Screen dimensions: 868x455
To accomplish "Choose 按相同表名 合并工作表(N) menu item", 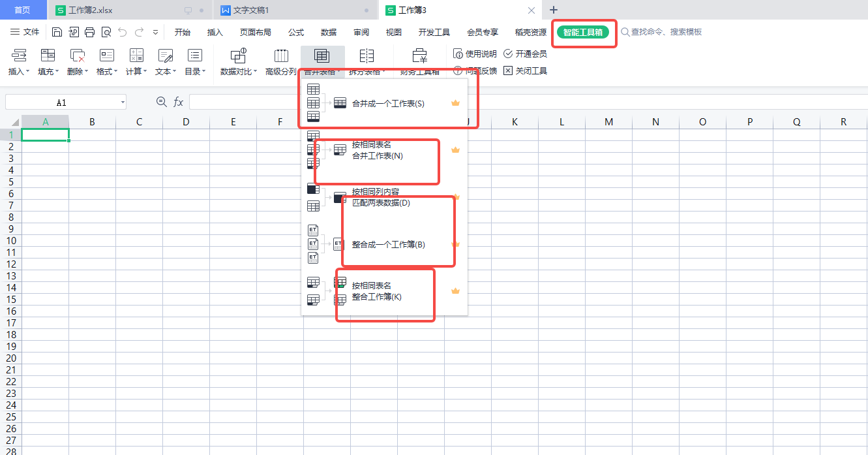I will [x=385, y=150].
